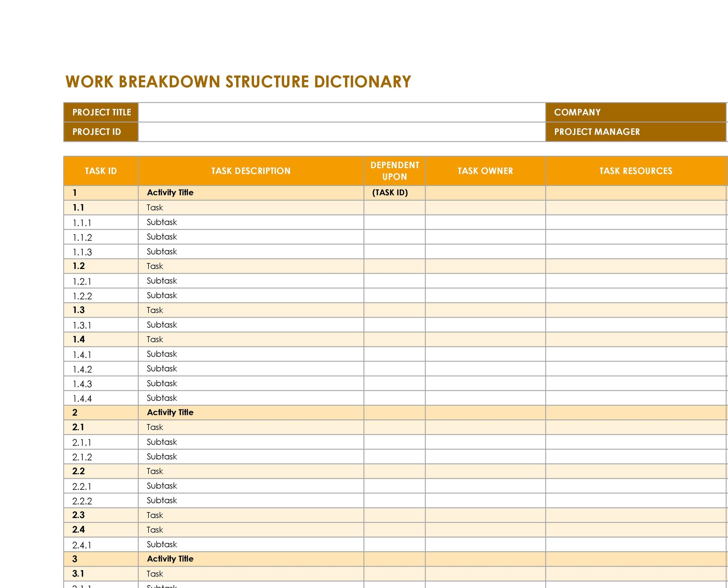
Task: Click the task ID cell 1.1.2
Action: (x=82, y=237)
